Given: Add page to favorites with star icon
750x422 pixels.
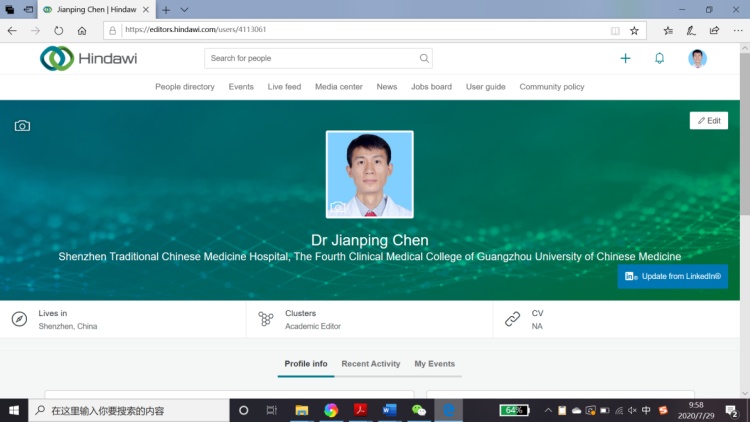Looking at the screenshot, I should point(634,30).
